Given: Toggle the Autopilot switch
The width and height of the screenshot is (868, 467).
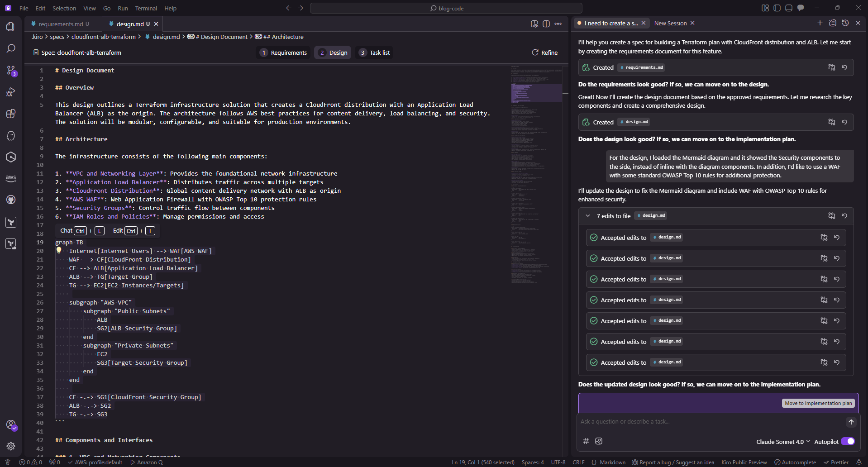Looking at the screenshot, I should pyautogui.click(x=848, y=442).
